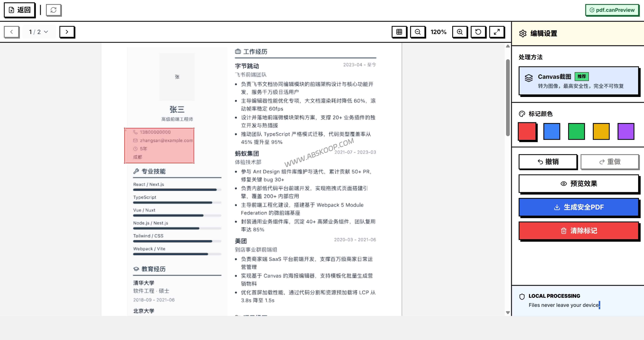The height and width of the screenshot is (340, 644).
Task: Redo the last action with 重做
Action: 610,162
